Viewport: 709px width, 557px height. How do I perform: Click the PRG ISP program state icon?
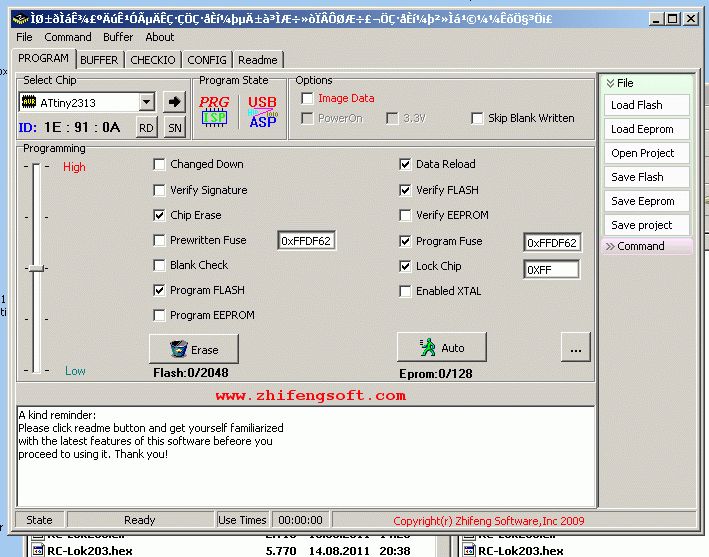(x=214, y=111)
